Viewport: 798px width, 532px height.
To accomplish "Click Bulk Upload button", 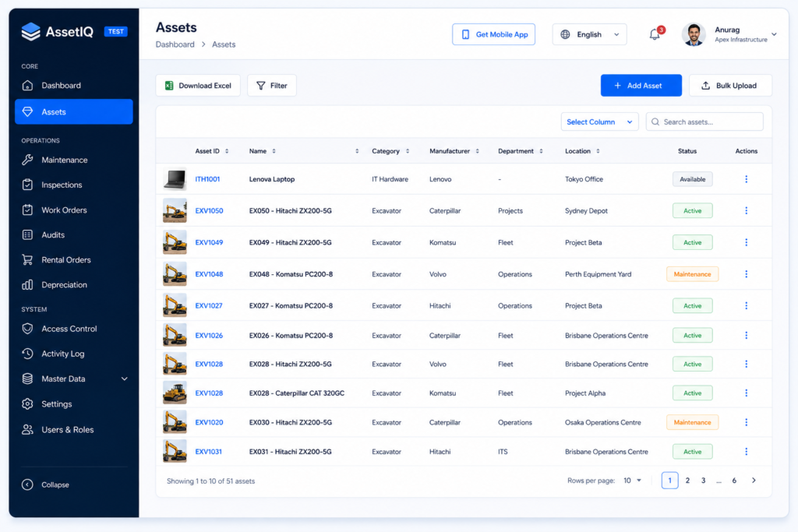I will click(730, 86).
